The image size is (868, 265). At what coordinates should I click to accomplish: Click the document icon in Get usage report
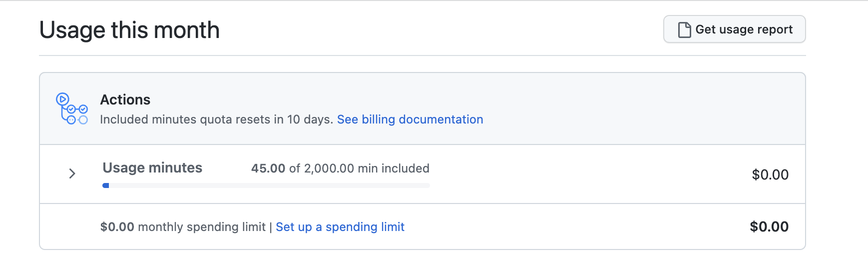[684, 30]
